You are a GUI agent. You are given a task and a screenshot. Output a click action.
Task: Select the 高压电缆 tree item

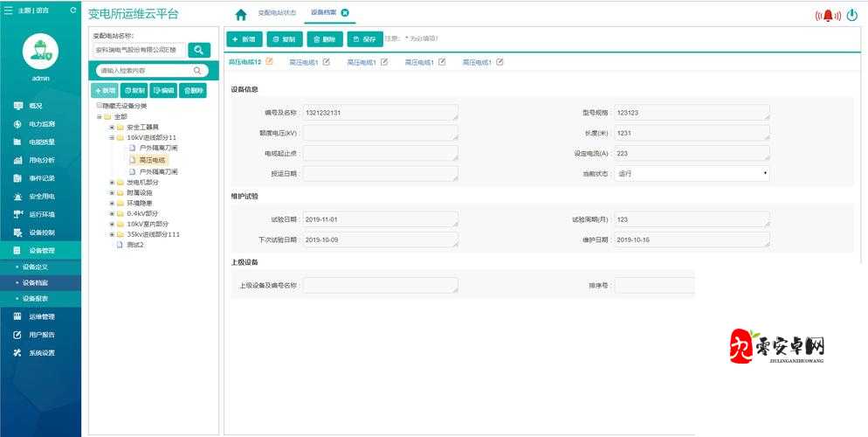[x=152, y=160]
